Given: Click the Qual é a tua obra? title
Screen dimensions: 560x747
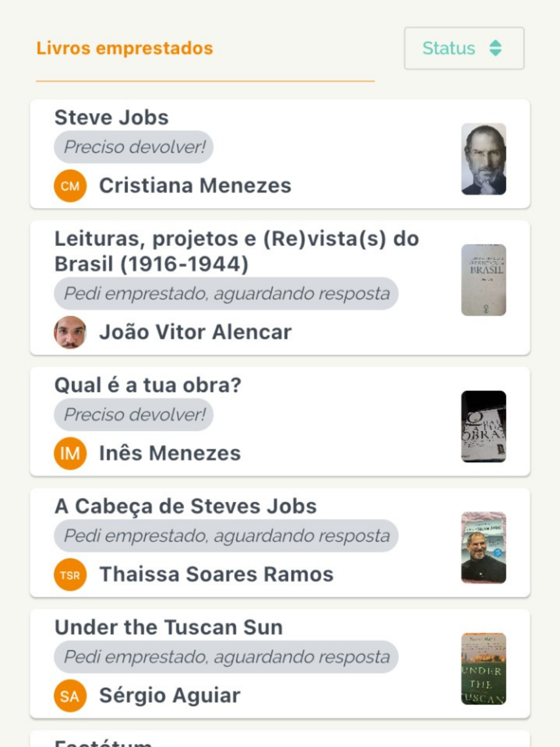Looking at the screenshot, I should pos(148,385).
